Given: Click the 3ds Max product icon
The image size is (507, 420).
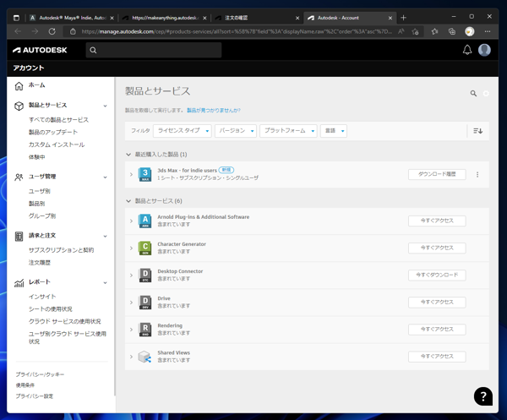Looking at the screenshot, I should click(145, 175).
